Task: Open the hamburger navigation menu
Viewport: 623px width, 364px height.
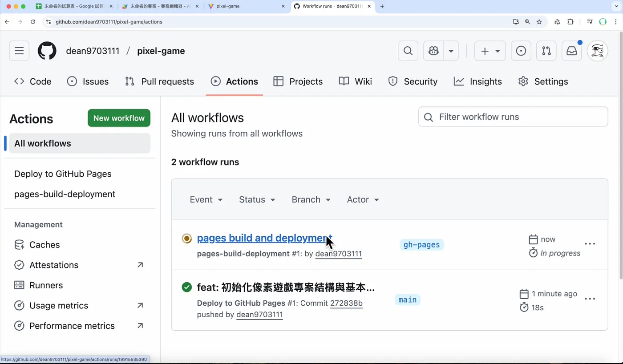Action: [19, 51]
